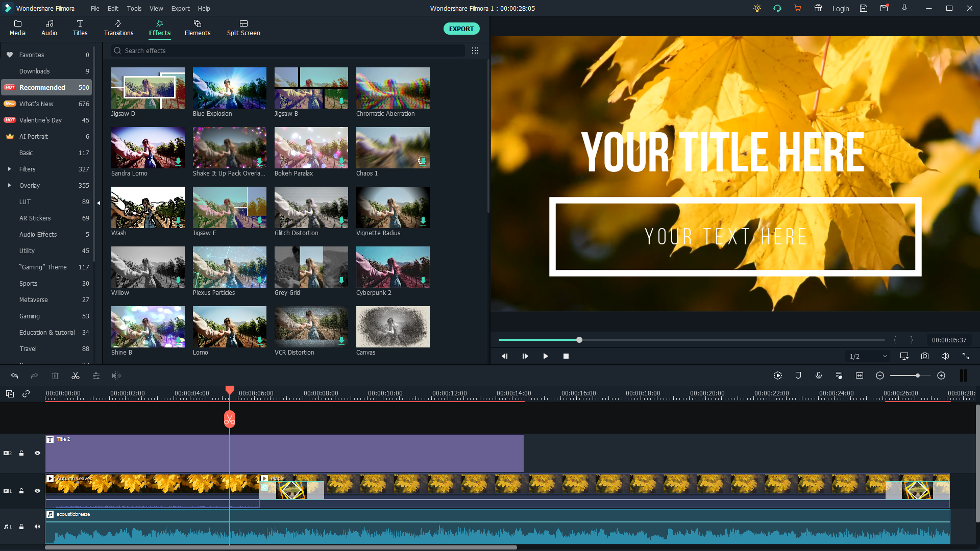
Task: Click the Delete (trash) icon on the timeline
Action: point(55,375)
